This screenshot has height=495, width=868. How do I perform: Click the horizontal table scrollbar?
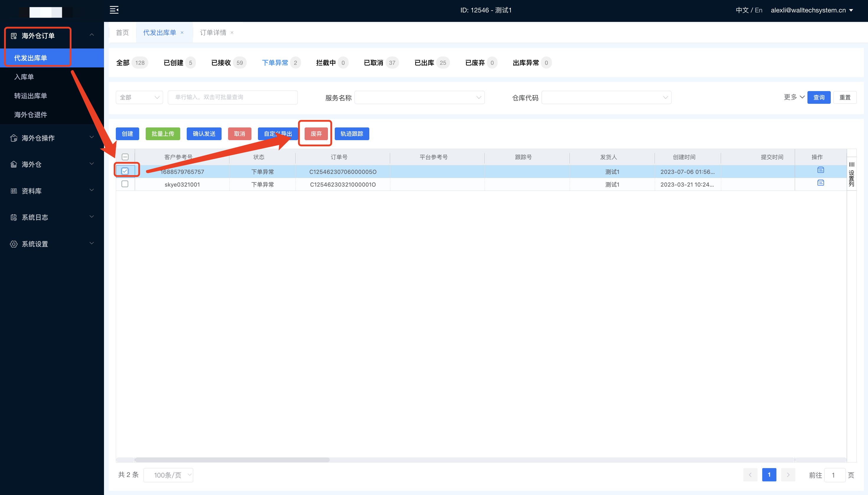point(232,460)
